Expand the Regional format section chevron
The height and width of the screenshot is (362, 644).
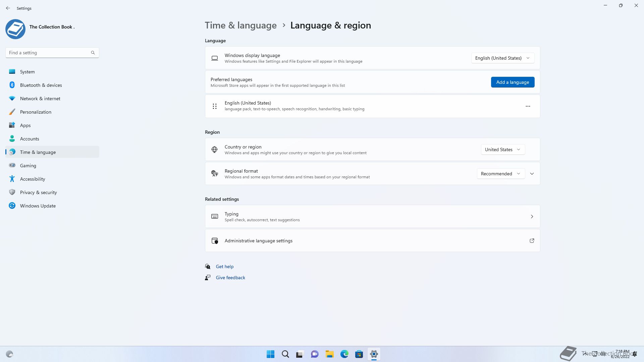(x=532, y=174)
